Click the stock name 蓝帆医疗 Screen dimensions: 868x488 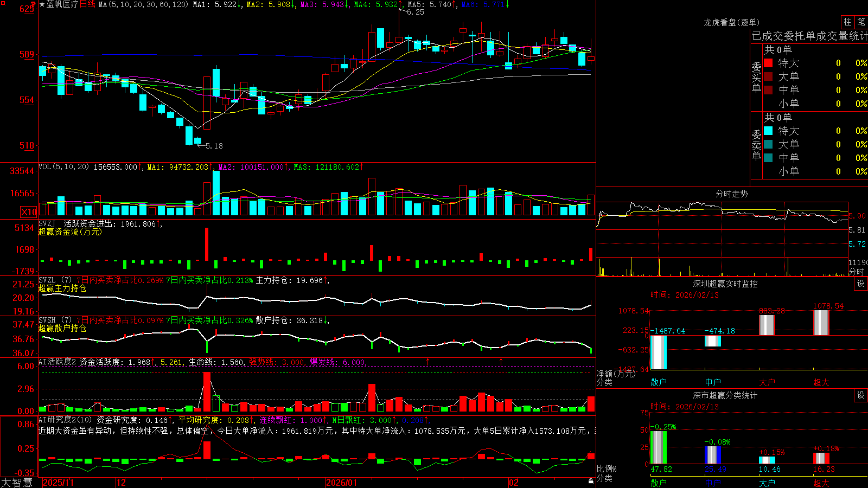62,4
